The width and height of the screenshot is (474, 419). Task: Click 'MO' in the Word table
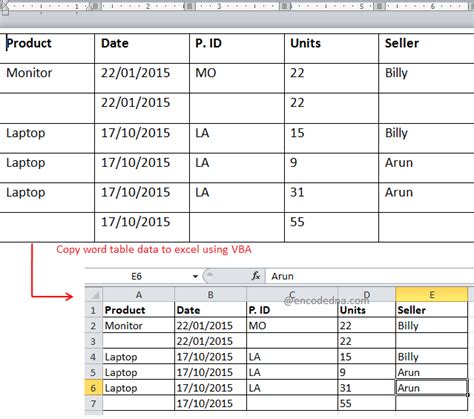pos(206,73)
